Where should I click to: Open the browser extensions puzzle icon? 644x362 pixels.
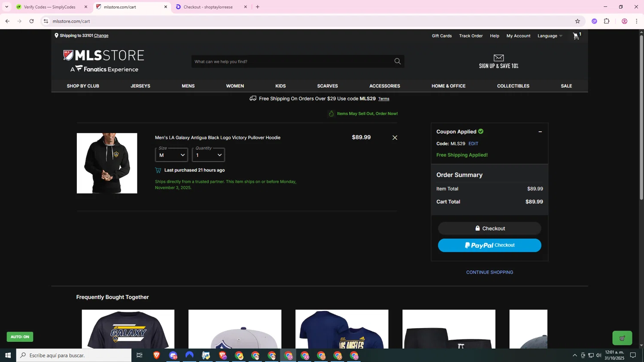(607, 21)
